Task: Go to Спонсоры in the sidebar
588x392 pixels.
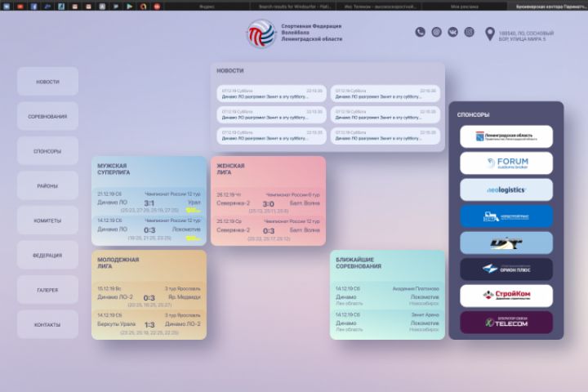Action: [x=47, y=151]
